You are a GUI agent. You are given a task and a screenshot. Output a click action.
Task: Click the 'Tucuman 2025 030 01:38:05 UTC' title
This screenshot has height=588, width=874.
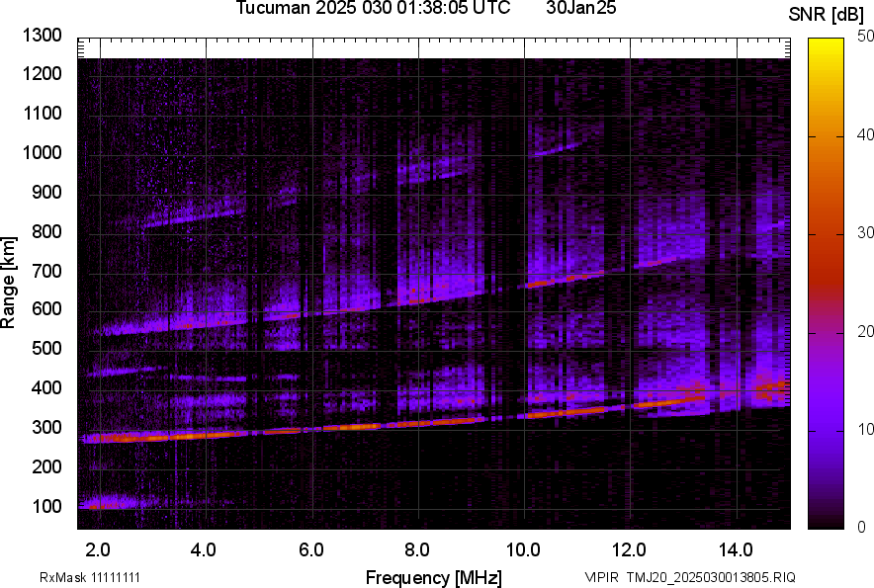[373, 9]
